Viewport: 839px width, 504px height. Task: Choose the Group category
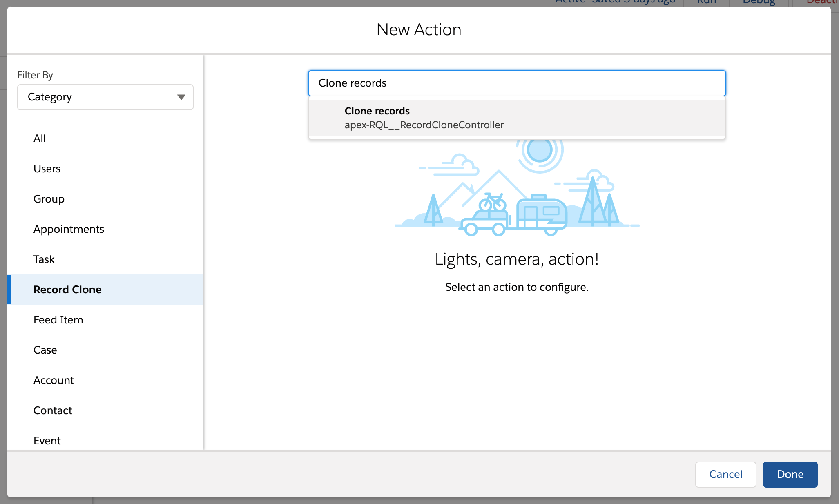click(49, 199)
